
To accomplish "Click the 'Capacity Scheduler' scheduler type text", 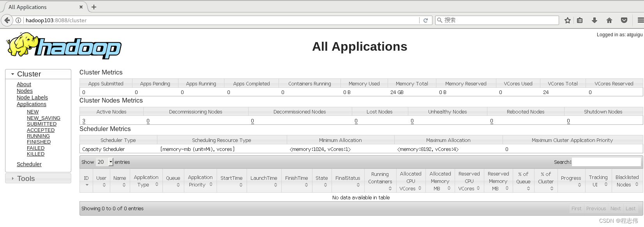I will tap(103, 149).
